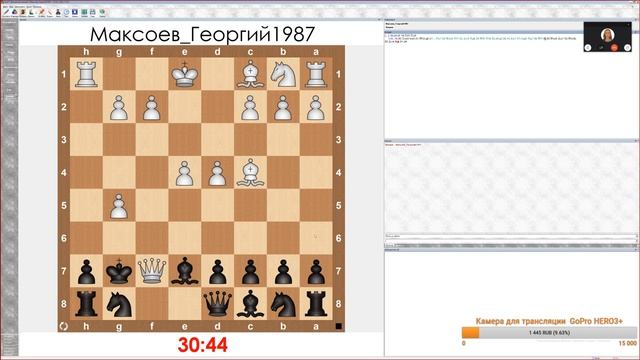Screen dimensions: 640x360
Task: Select the black bishop on c8
Action: click(x=250, y=304)
